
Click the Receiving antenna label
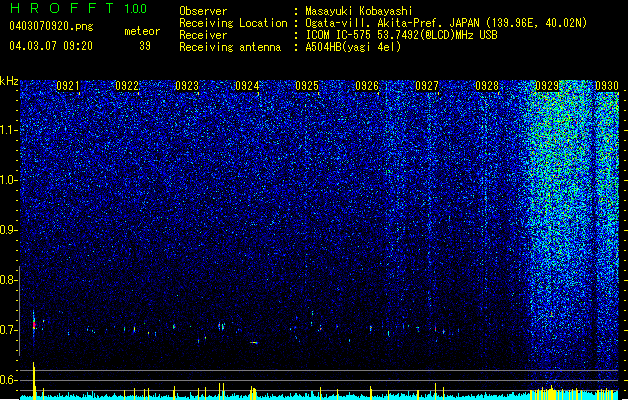[x=230, y=47]
